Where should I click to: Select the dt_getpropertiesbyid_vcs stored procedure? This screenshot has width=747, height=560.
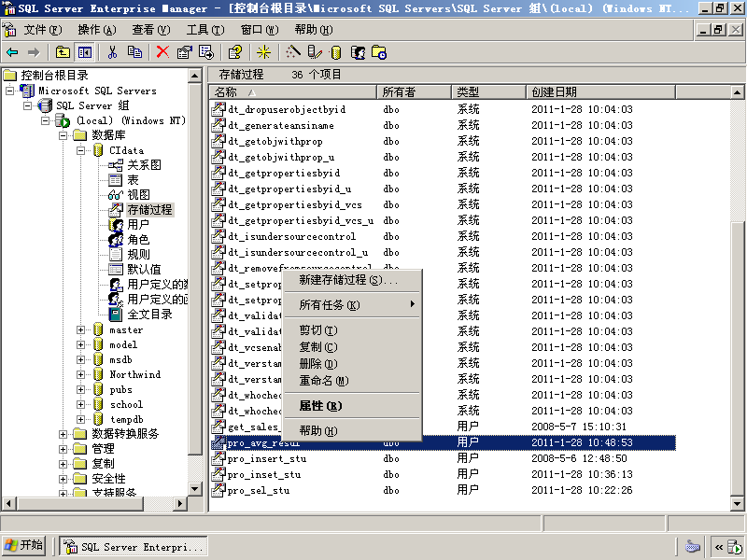(x=295, y=204)
